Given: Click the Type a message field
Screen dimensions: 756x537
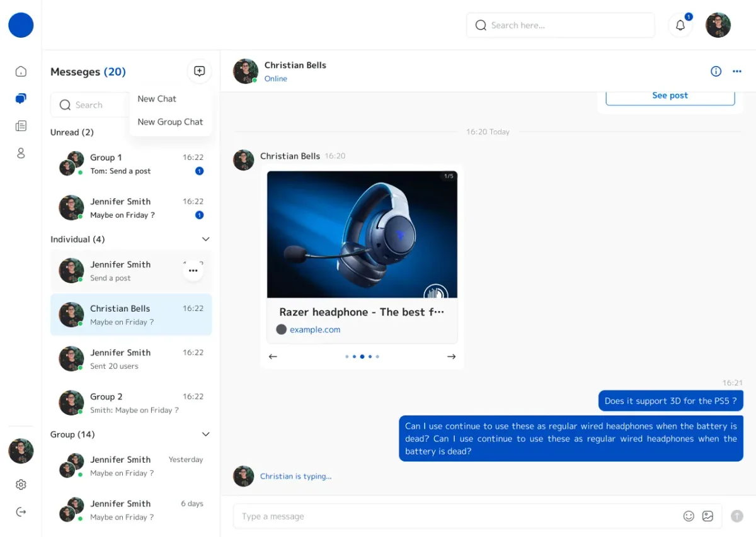Looking at the screenshot, I should 457,516.
